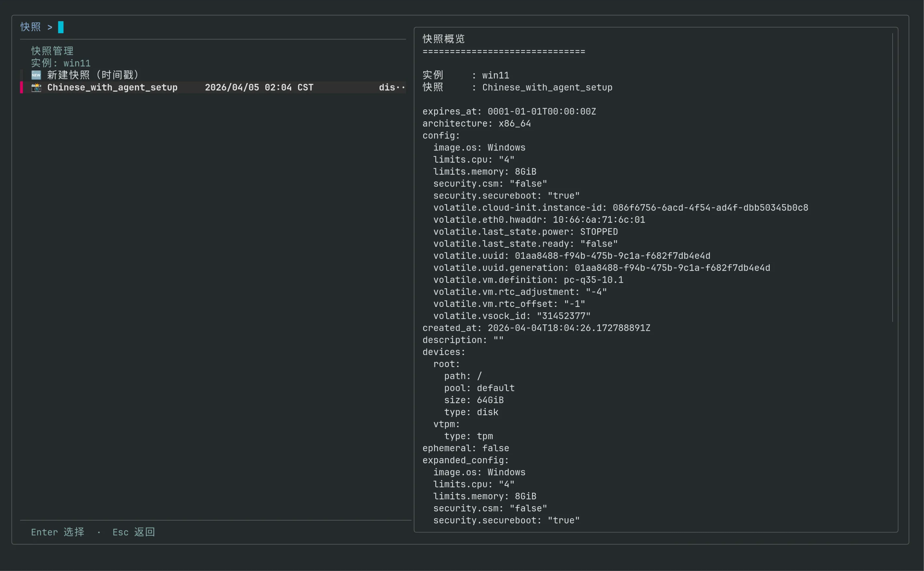The image size is (924, 571).
Task: Select the Chinese_with_agent_setup snapshot row
Action: 112,88
